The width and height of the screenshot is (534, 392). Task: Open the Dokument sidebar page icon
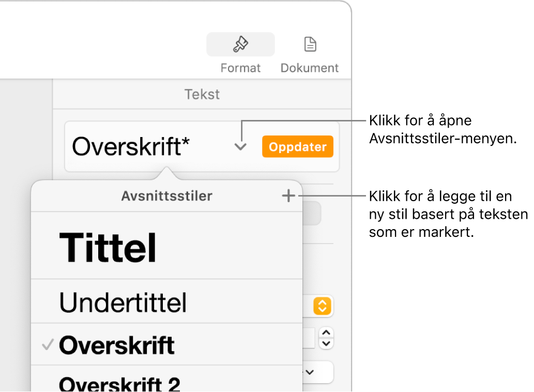coord(310,44)
